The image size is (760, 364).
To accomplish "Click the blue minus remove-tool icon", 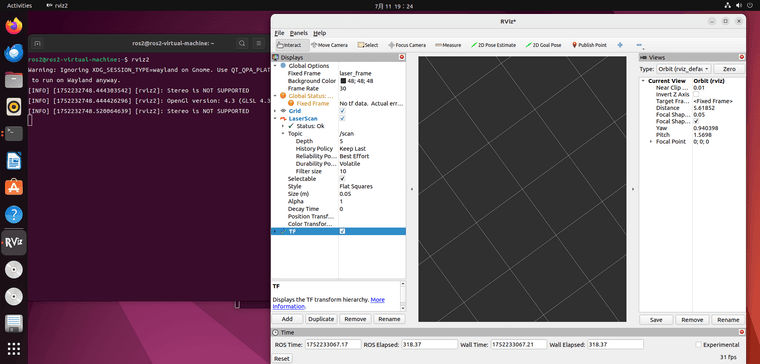I will click(x=639, y=45).
